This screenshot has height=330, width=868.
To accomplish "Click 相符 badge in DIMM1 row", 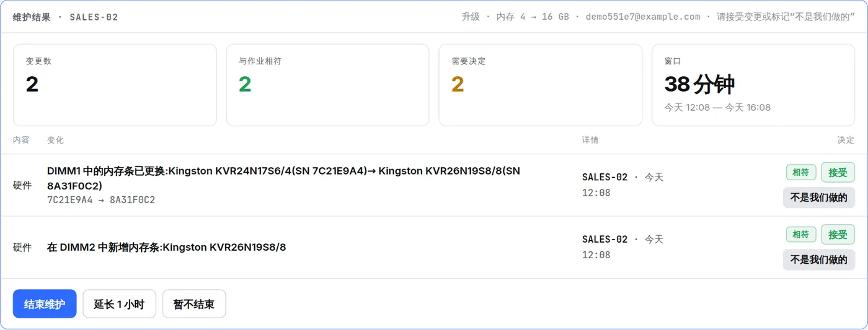I will pos(800,172).
